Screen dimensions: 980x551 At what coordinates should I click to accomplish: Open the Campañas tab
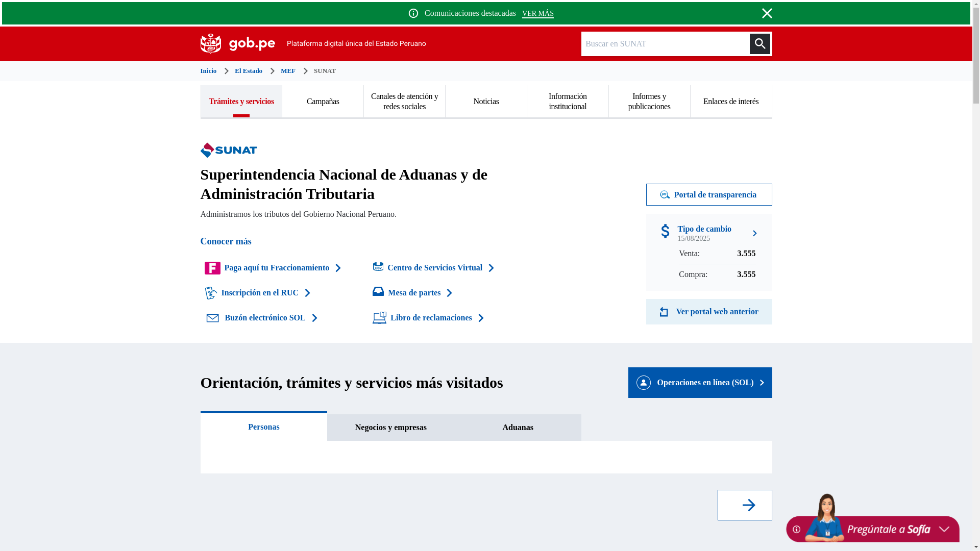pos(323,101)
